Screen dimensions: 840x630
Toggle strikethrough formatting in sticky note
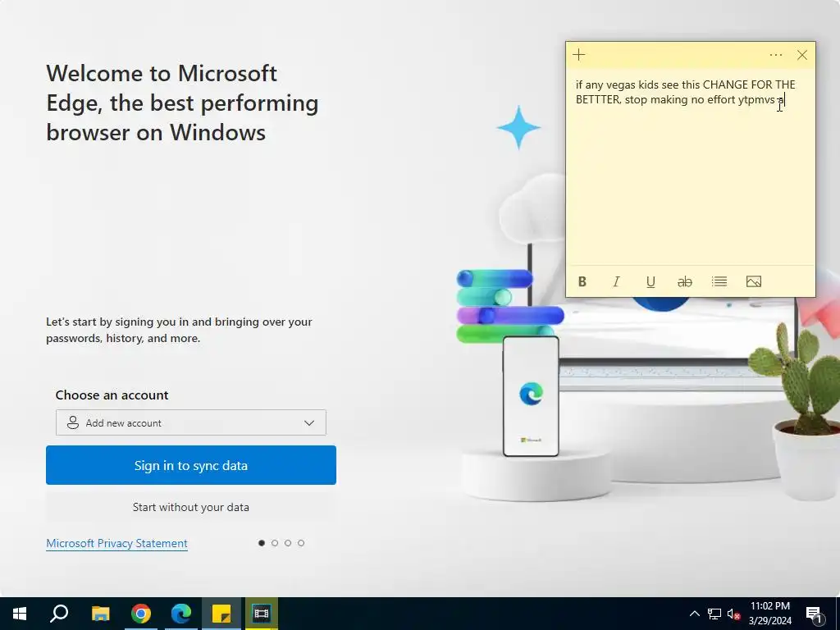click(685, 282)
